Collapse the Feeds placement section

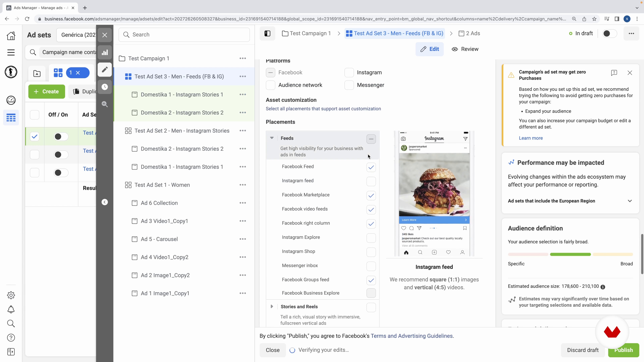click(x=272, y=138)
